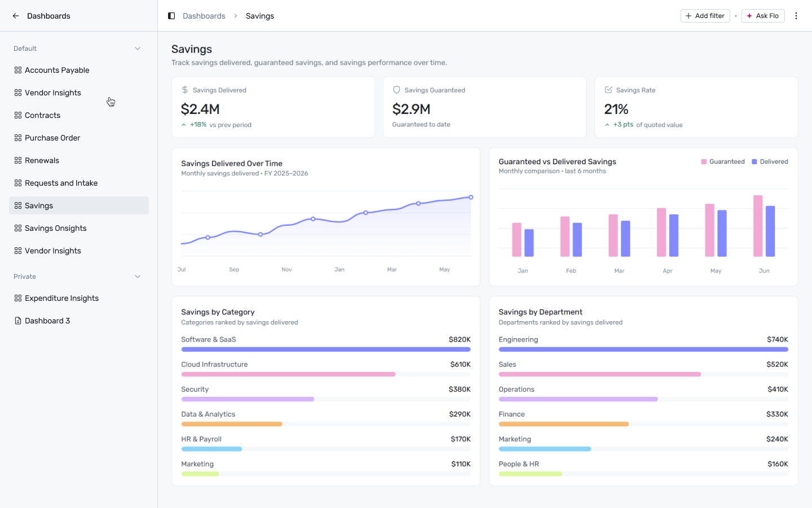Click the Cloud Infrastructure progress bar
The height and width of the screenshot is (508, 812).
point(326,374)
